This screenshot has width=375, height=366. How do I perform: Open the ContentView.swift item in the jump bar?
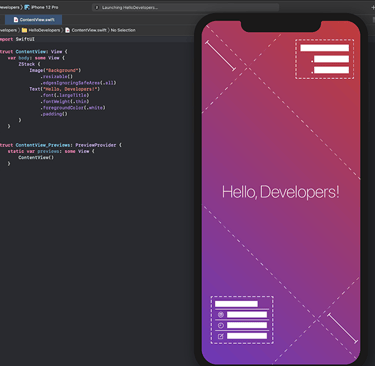[x=86, y=30]
